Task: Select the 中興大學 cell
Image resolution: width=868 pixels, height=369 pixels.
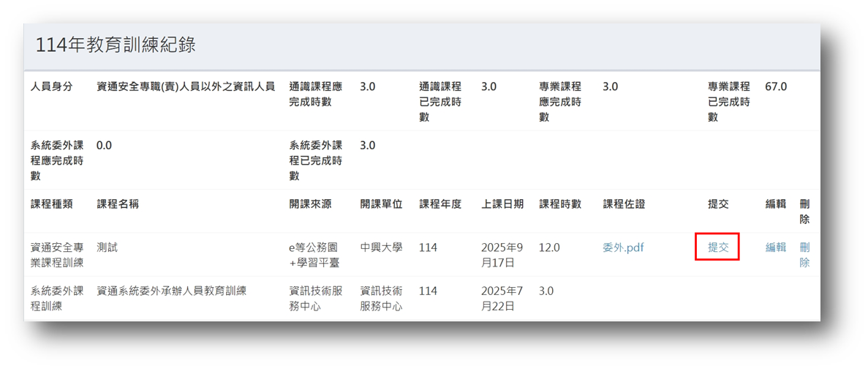Action: (381, 247)
